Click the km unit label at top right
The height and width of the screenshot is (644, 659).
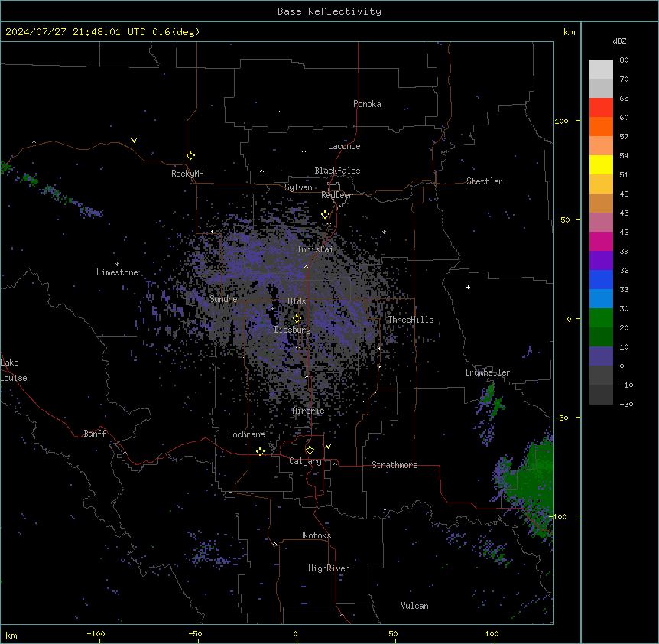569,32
